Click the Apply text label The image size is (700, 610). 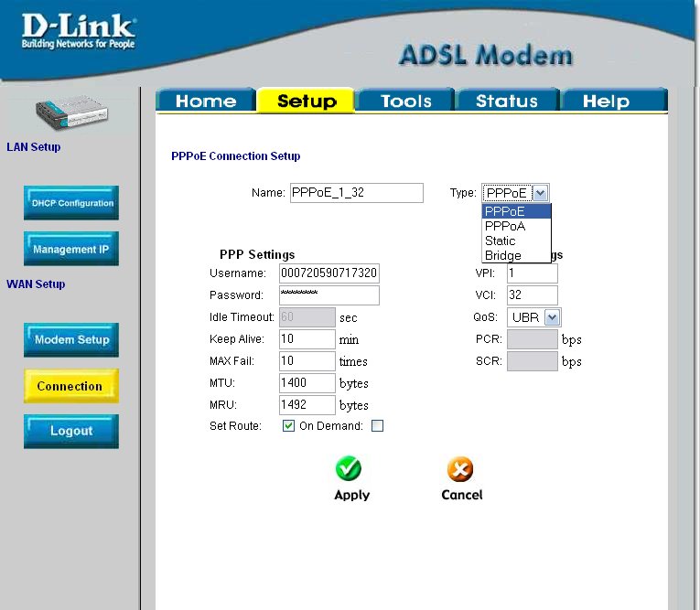pyautogui.click(x=351, y=496)
